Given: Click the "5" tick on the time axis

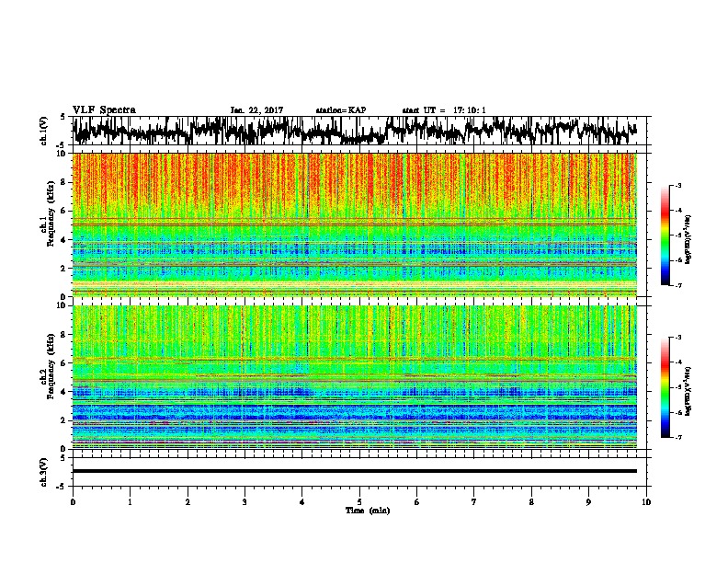Looking at the screenshot, I should 359,502.
